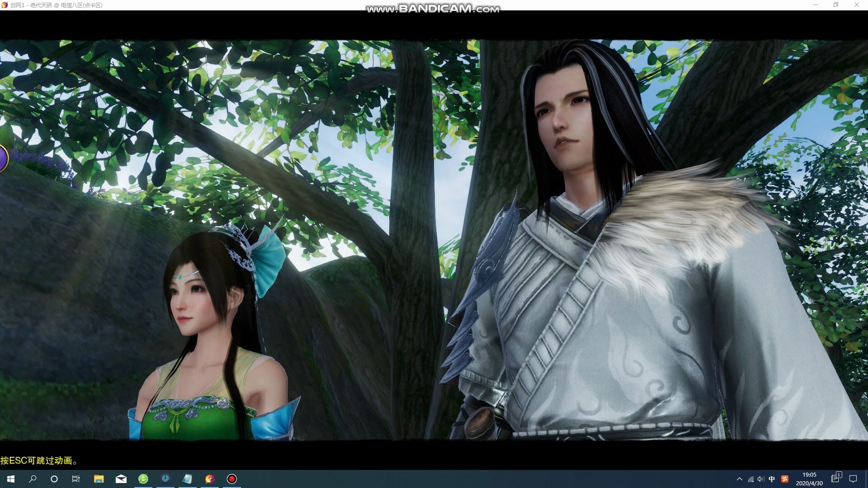This screenshot has height=488, width=868.
Task: Open the notepad-style taskbar app
Action: click(x=187, y=479)
